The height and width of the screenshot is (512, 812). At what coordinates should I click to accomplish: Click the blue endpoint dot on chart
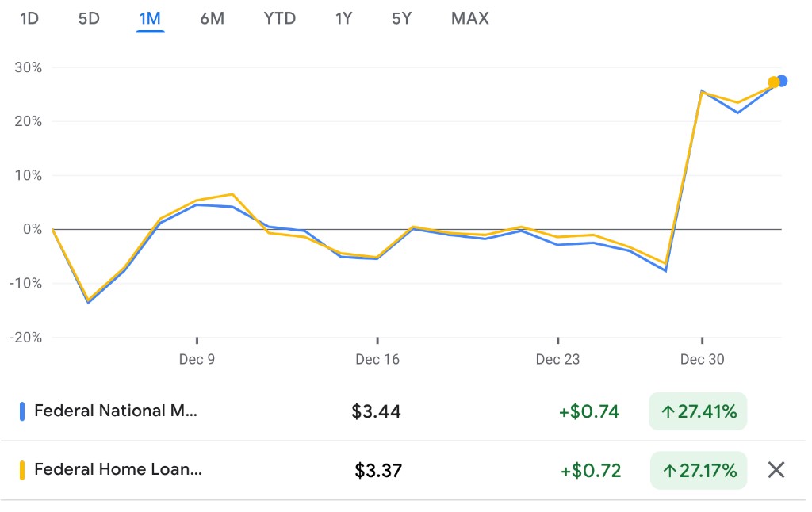(782, 81)
